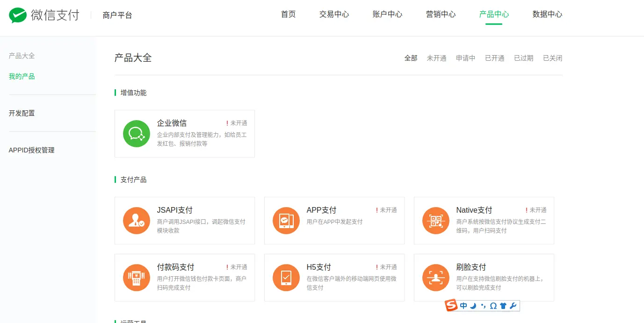Open 账户中心 in top navigation

coord(387,14)
